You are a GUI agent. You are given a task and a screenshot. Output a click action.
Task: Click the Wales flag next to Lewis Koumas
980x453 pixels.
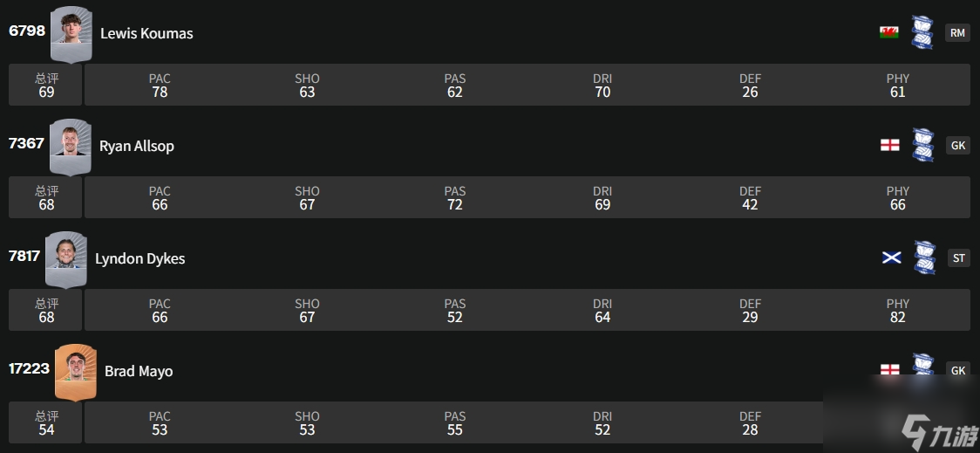tap(889, 32)
